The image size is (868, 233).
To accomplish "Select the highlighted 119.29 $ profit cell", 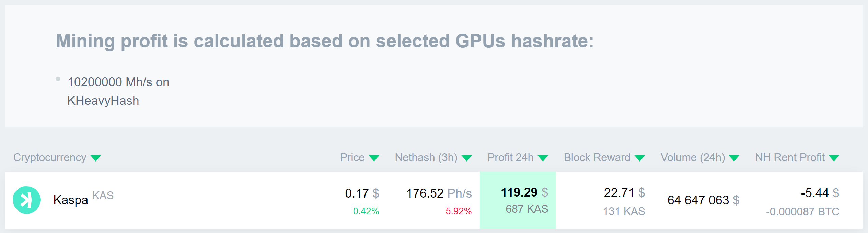I will (x=518, y=199).
